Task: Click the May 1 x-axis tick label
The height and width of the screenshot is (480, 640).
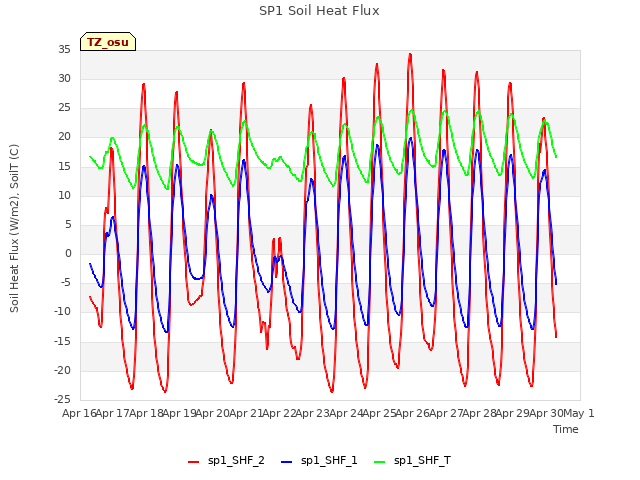Action: click(578, 413)
